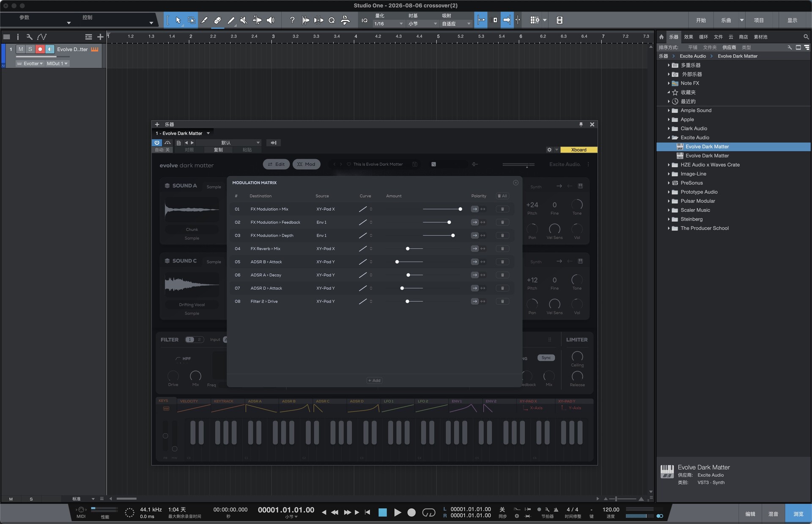The height and width of the screenshot is (524, 812).
Task: Delete modulation row 01 FX Modulation Mix
Action: 502,209
